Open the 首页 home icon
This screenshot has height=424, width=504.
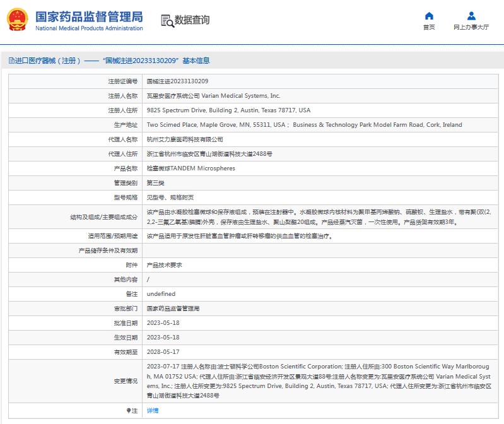pyautogui.click(x=429, y=16)
